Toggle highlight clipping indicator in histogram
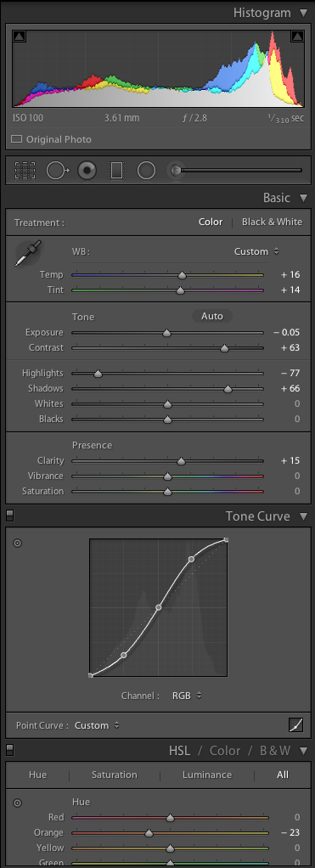 [x=297, y=37]
